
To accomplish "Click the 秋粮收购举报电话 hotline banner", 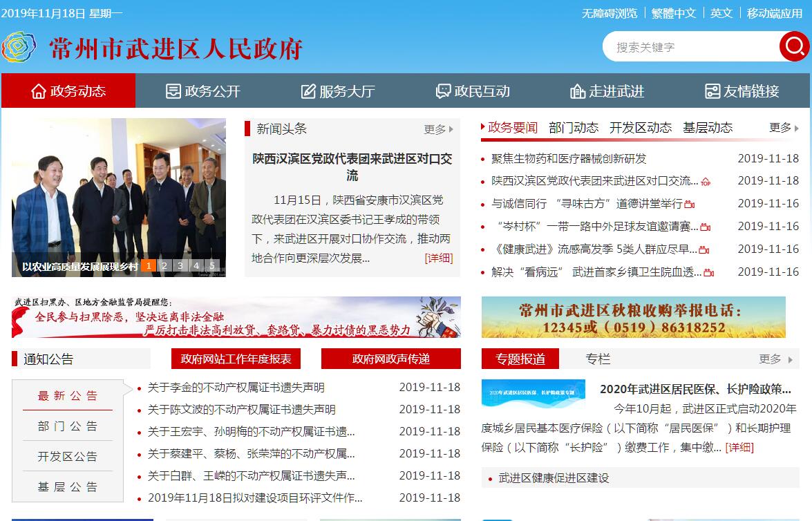I will coord(633,317).
